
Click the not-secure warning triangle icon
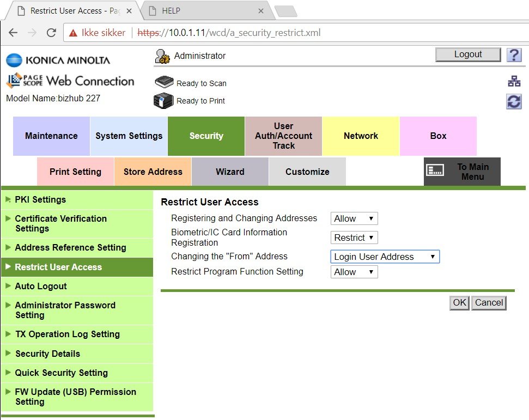(x=72, y=33)
